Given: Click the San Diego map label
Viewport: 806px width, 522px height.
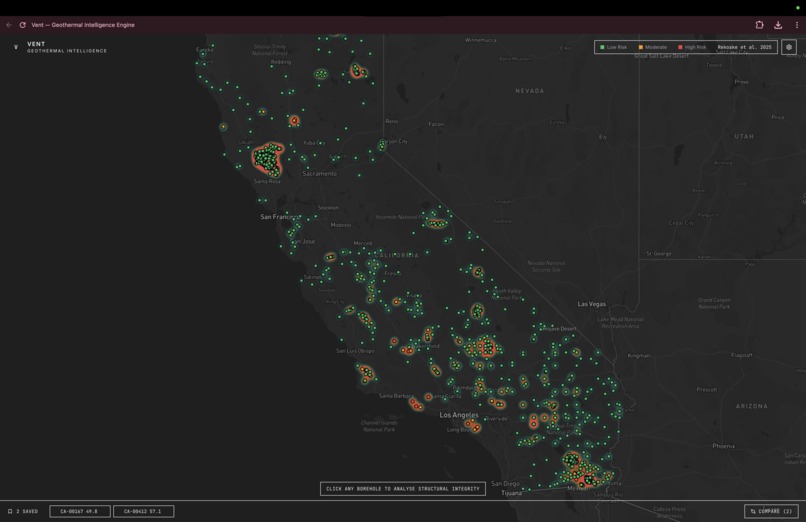Looking at the screenshot, I should (x=505, y=483).
